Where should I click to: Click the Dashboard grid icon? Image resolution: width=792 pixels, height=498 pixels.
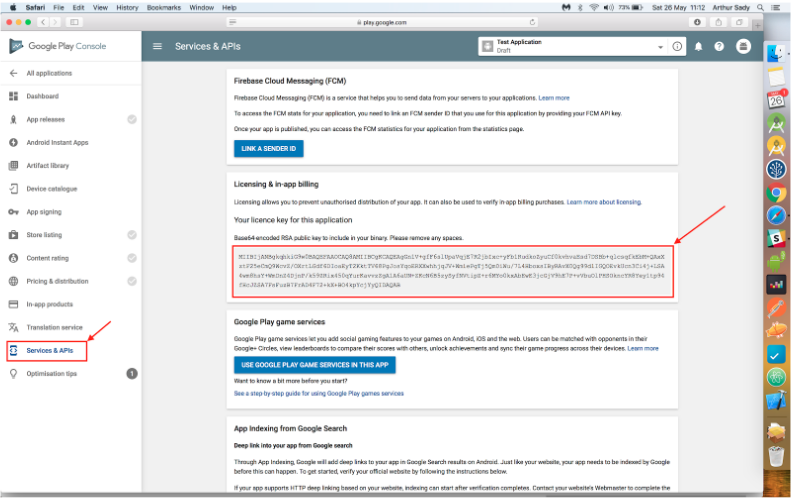[x=14, y=96]
